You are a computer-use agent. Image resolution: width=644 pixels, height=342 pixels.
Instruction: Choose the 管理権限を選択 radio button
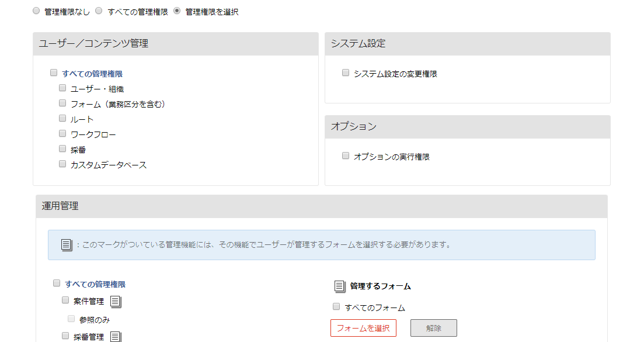[x=177, y=11]
